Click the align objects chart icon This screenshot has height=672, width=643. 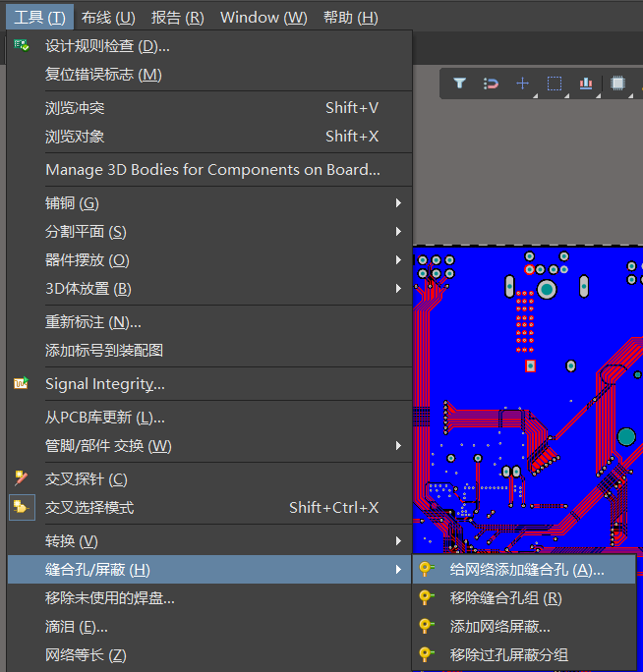(586, 84)
